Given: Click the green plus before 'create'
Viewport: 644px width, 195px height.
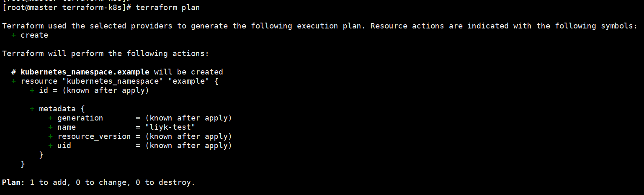Looking at the screenshot, I should pyautogui.click(x=14, y=35).
